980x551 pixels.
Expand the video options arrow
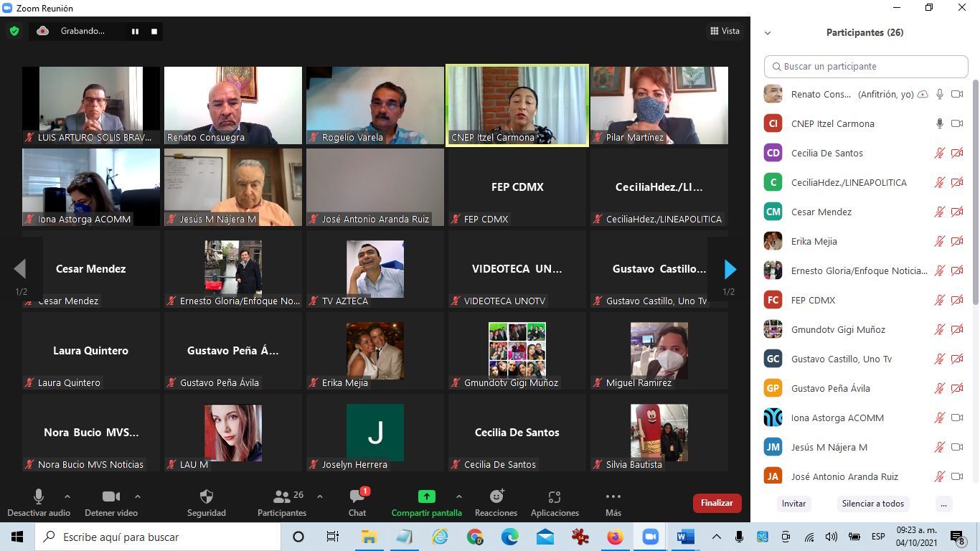click(138, 496)
